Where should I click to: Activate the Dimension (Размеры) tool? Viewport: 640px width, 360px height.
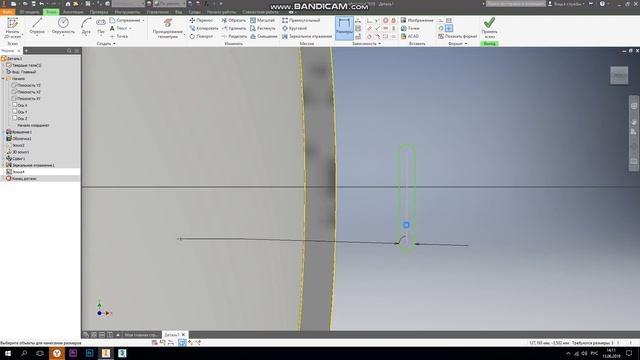pyautogui.click(x=344, y=28)
